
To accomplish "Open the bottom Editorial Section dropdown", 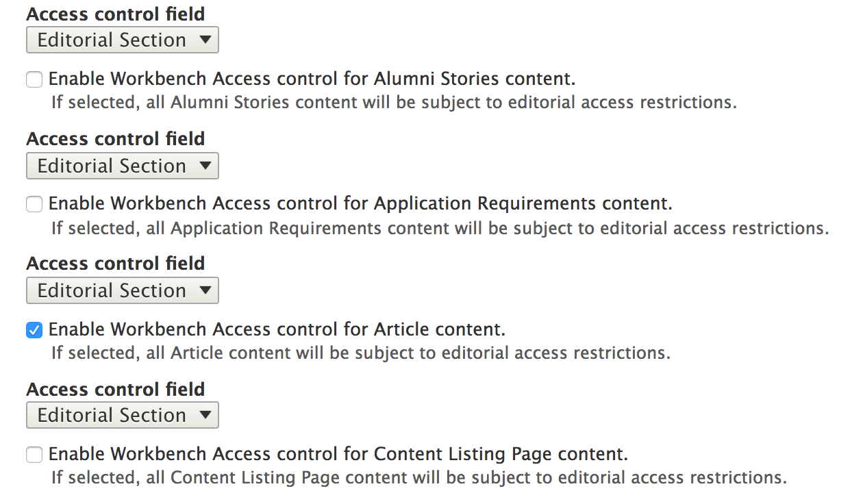I will (x=122, y=414).
